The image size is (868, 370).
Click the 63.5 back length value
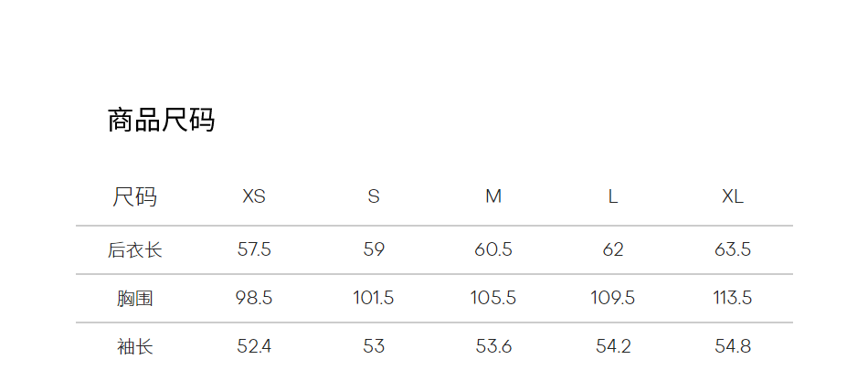click(x=733, y=249)
